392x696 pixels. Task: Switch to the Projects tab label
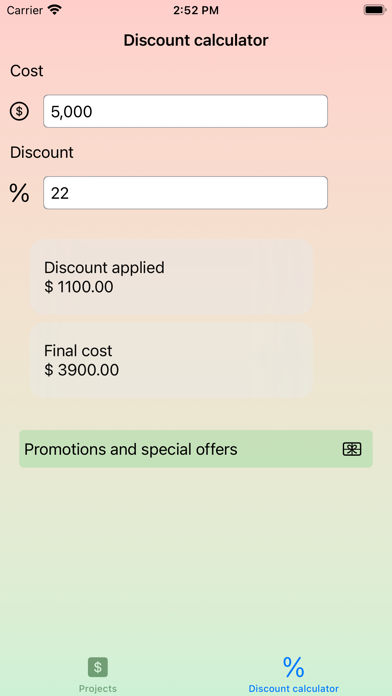click(x=98, y=688)
